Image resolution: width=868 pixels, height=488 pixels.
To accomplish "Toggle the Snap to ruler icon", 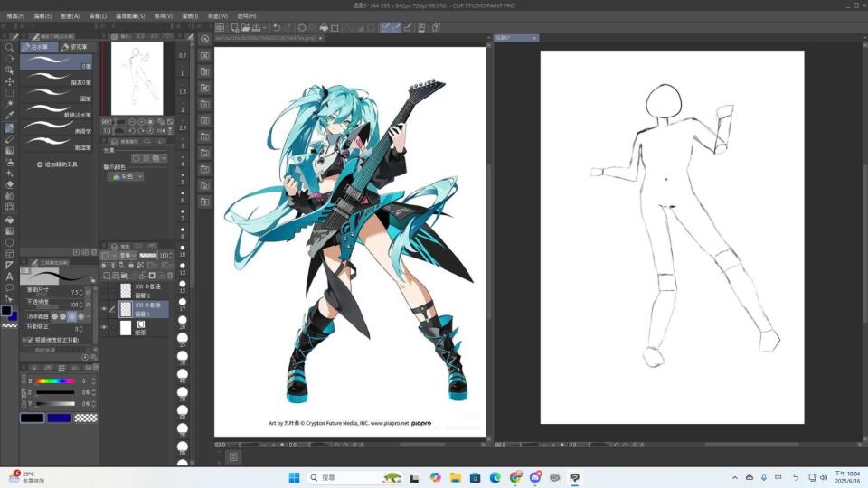I will pos(385,27).
